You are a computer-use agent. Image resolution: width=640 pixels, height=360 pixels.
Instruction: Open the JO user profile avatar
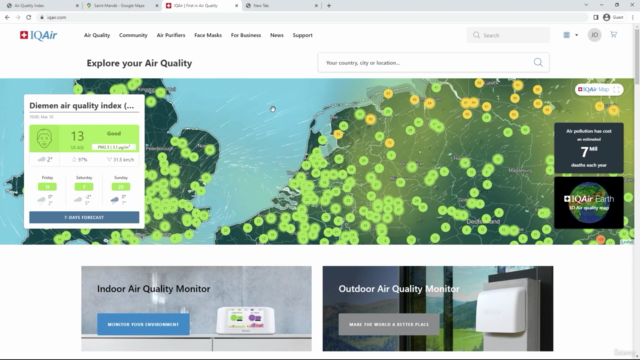pos(594,35)
